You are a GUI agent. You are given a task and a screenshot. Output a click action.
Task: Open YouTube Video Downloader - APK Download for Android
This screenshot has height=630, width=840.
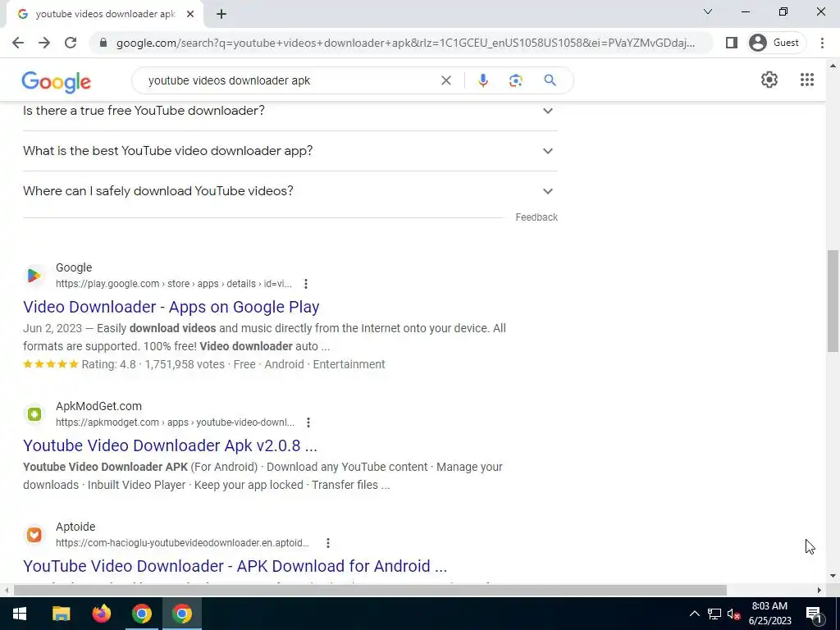[x=235, y=566]
